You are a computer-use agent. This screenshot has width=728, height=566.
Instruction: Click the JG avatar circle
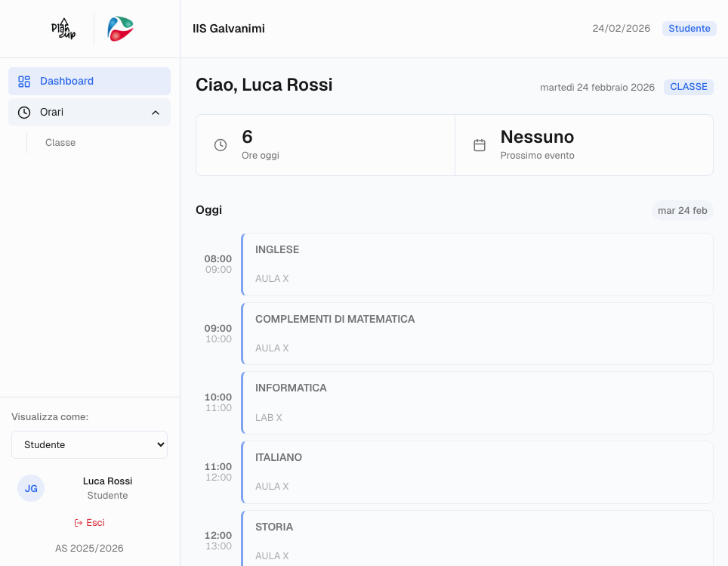pos(30,488)
